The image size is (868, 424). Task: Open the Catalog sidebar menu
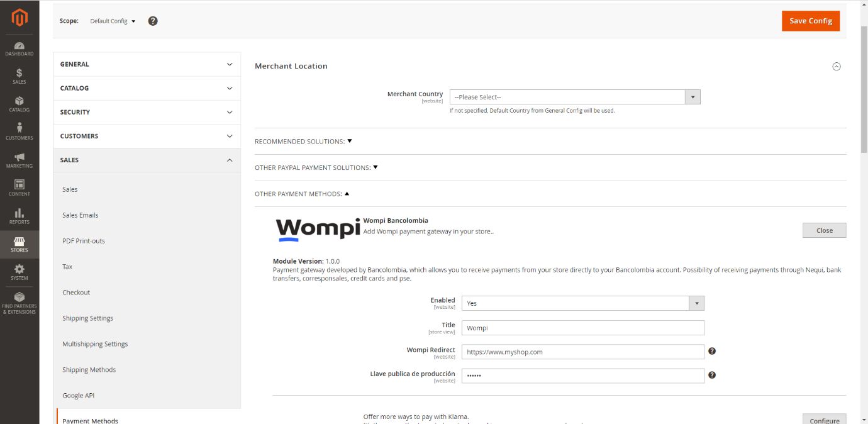pos(19,104)
